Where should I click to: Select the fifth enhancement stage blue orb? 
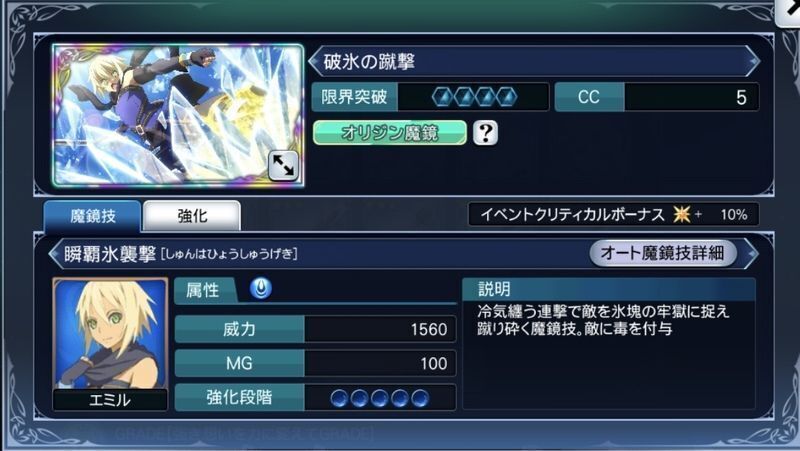[420, 398]
